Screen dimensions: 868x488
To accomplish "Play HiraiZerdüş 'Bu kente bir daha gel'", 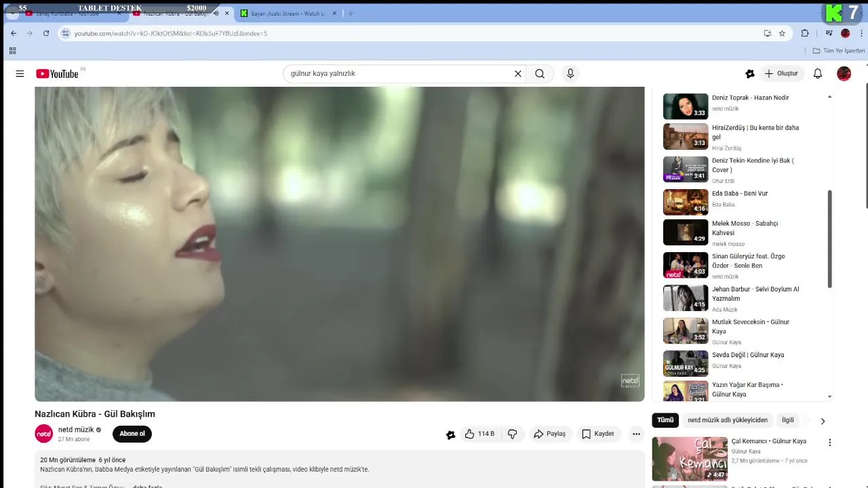I will (739, 137).
